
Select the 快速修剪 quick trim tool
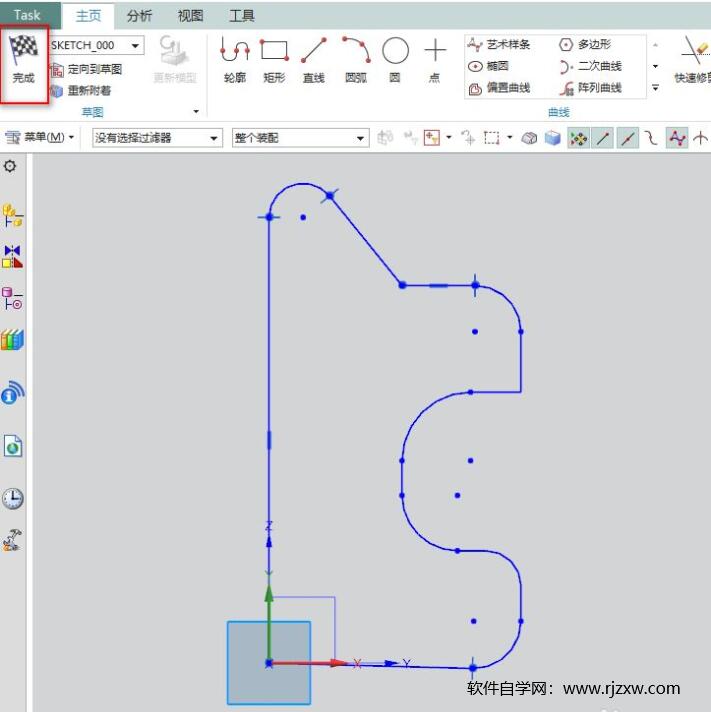[x=694, y=59]
